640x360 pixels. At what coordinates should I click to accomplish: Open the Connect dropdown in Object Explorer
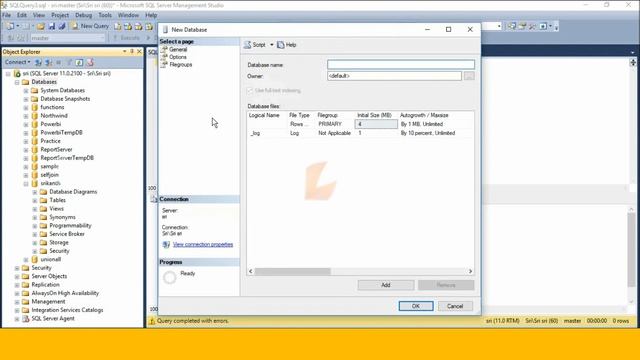click(x=18, y=62)
